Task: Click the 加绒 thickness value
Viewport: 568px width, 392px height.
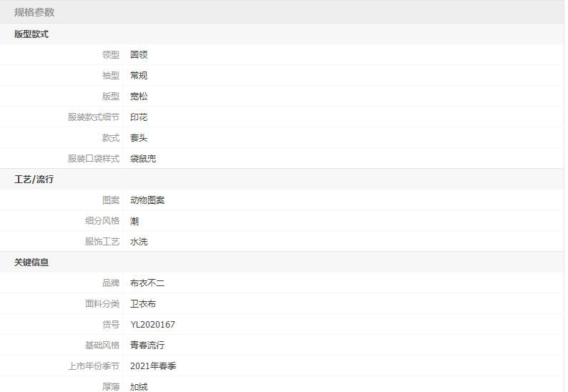Action: pos(139,386)
